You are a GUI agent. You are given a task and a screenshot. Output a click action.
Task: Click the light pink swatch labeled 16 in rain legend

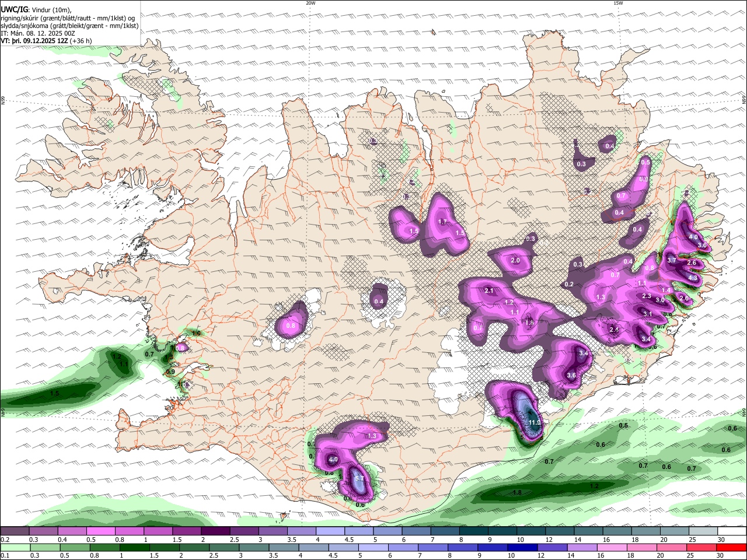coord(613,547)
